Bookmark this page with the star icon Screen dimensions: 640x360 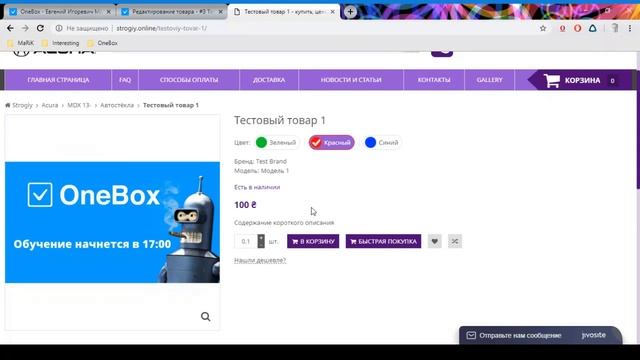pyautogui.click(x=543, y=28)
